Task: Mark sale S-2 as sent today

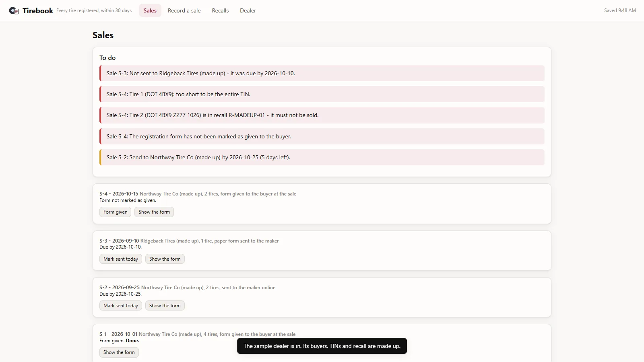Action: pyautogui.click(x=121, y=306)
